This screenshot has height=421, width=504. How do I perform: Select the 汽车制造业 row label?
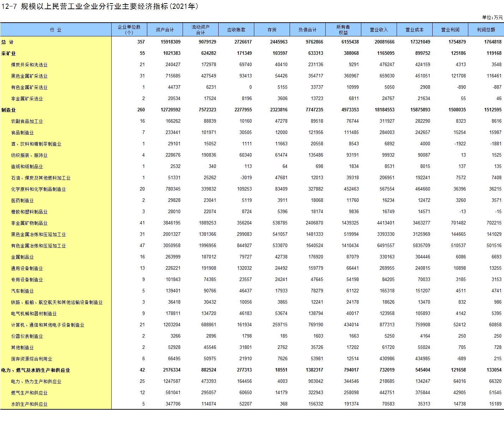22,291
